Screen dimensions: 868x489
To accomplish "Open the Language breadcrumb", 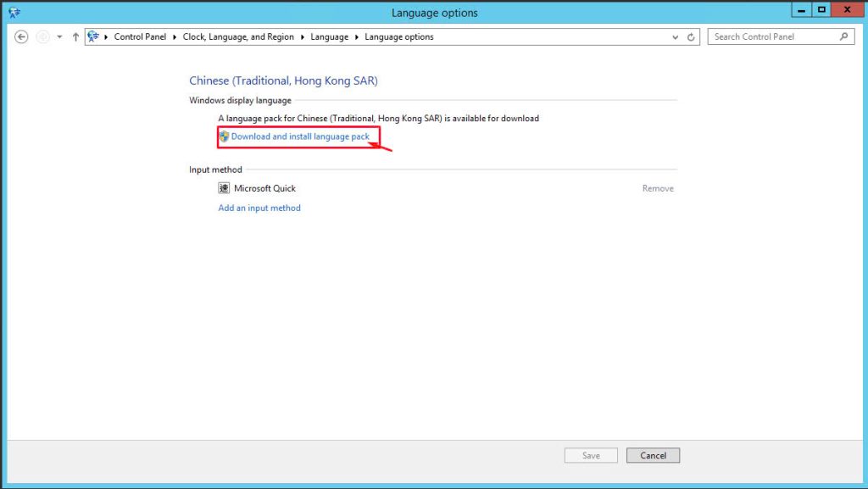I will (x=330, y=36).
